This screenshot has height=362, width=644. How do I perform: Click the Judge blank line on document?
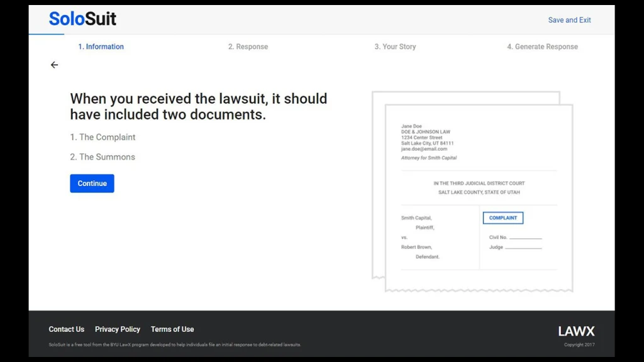click(523, 248)
